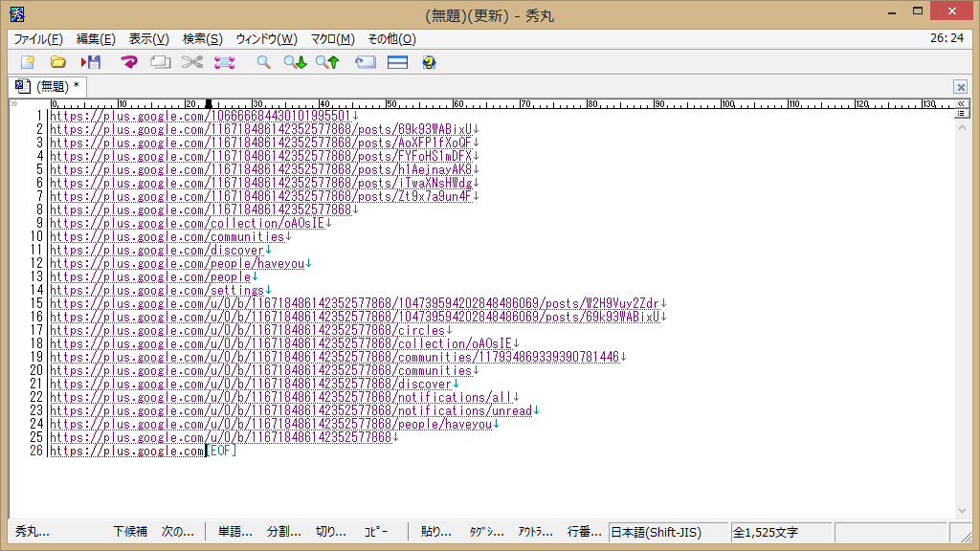Click the Scissors cut icon

click(192, 62)
